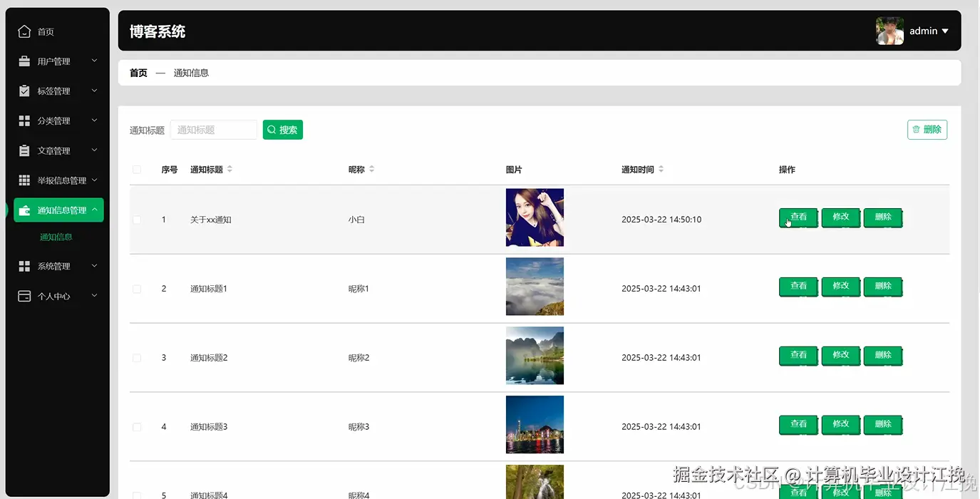Edit the 关于xx通知 row with 修改

(x=841, y=217)
